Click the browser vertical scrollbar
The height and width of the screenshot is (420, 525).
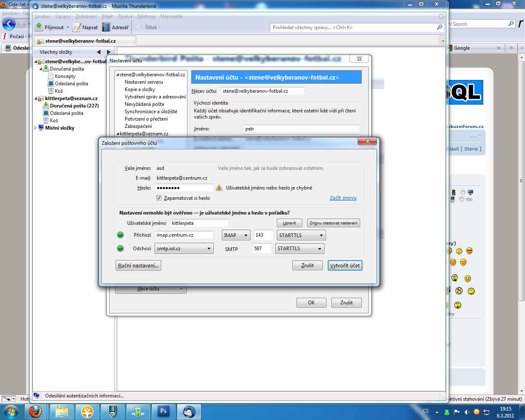522,180
